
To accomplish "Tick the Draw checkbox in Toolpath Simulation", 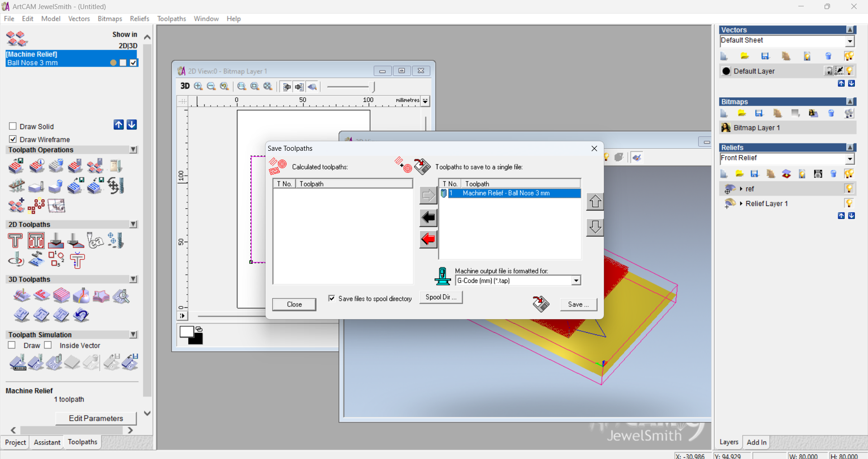I will point(12,345).
